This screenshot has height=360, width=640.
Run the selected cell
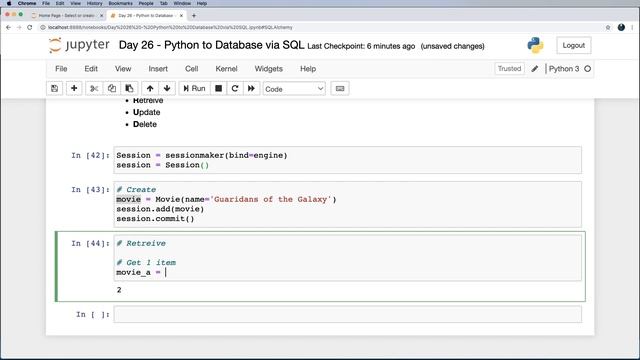tap(194, 89)
